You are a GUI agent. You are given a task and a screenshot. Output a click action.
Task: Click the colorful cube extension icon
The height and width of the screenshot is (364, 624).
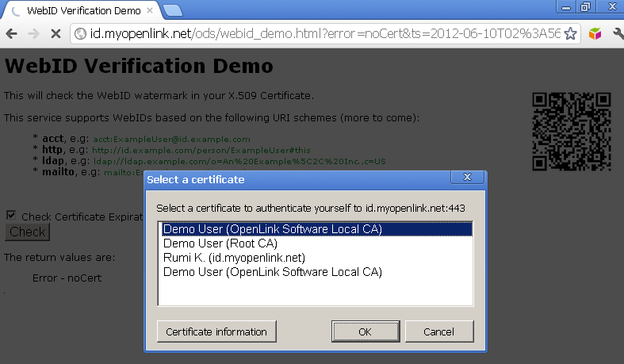coord(595,34)
